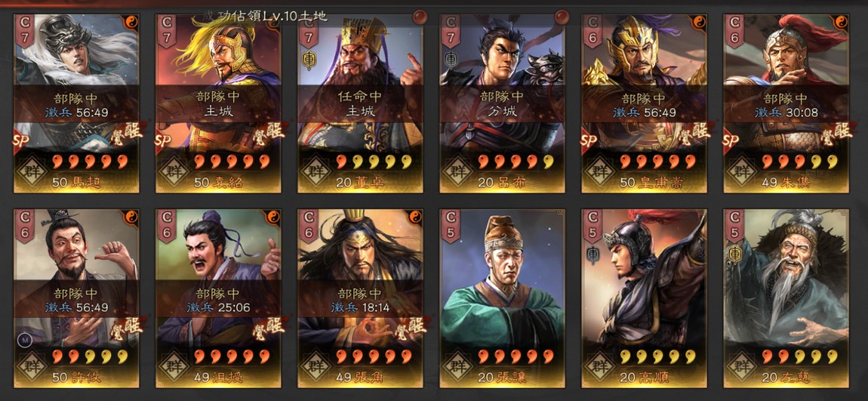
Task: Click the yin-yang icon on 皇甫嵩's card
Action: point(699,22)
